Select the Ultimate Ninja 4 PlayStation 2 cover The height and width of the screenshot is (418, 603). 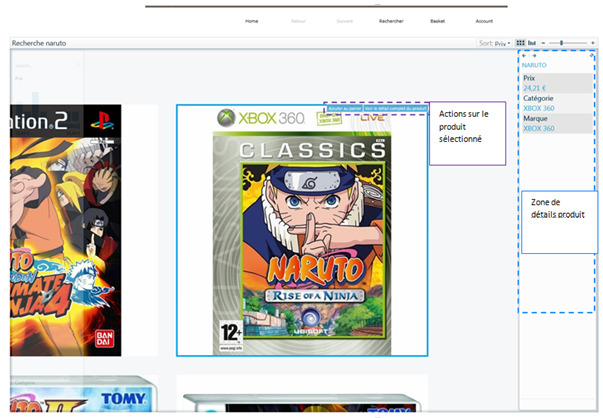[66, 230]
